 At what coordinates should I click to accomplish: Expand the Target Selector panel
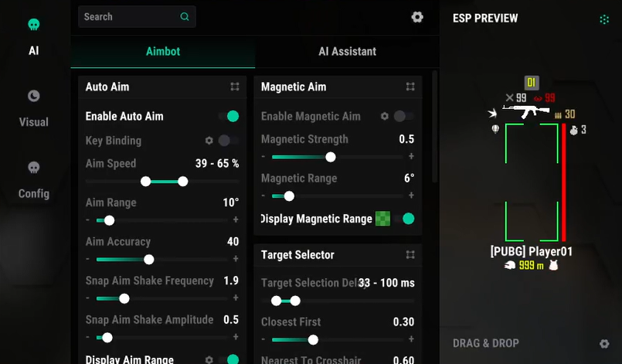pyautogui.click(x=410, y=254)
